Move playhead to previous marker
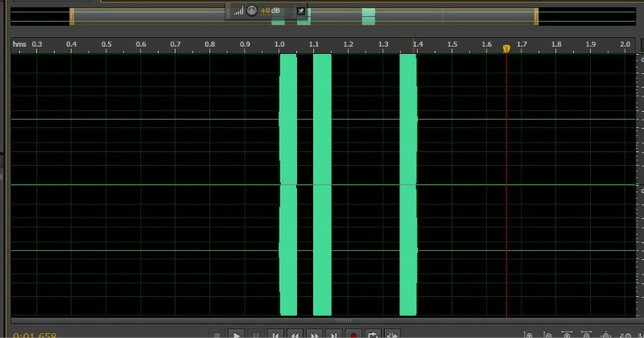 275,334
